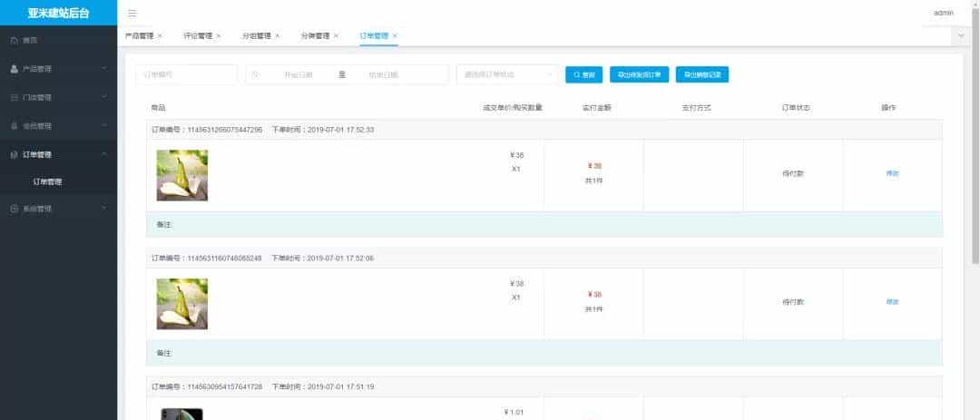
Task: Close the active 订单管理 tab
Action: point(395,36)
